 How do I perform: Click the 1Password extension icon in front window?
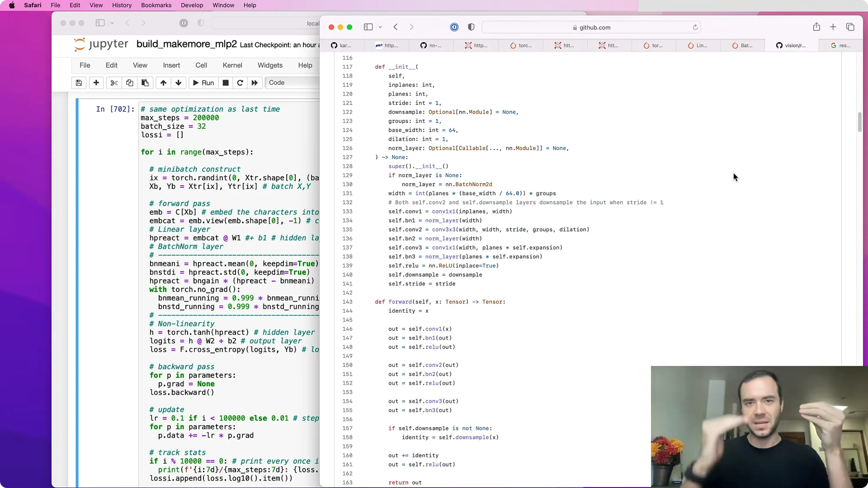pos(454,27)
